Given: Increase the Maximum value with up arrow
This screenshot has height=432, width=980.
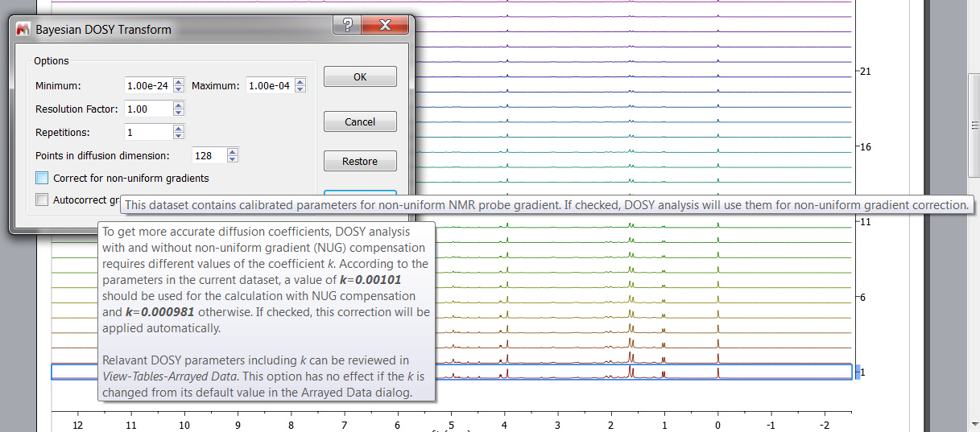Looking at the screenshot, I should coord(300,81).
